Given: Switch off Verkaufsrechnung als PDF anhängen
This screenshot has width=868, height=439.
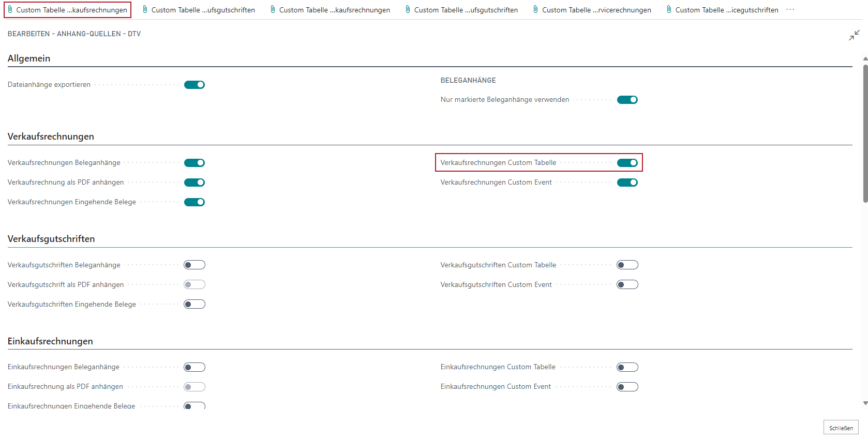Looking at the screenshot, I should pyautogui.click(x=194, y=183).
